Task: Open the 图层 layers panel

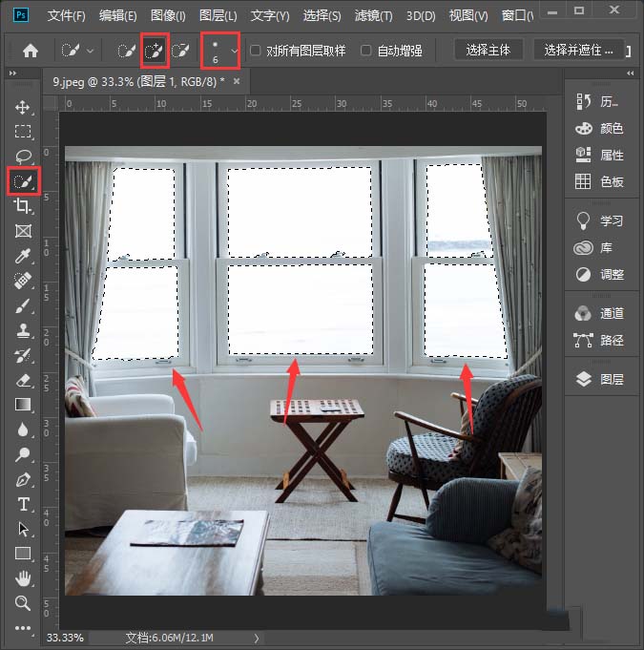Action: coord(601,379)
